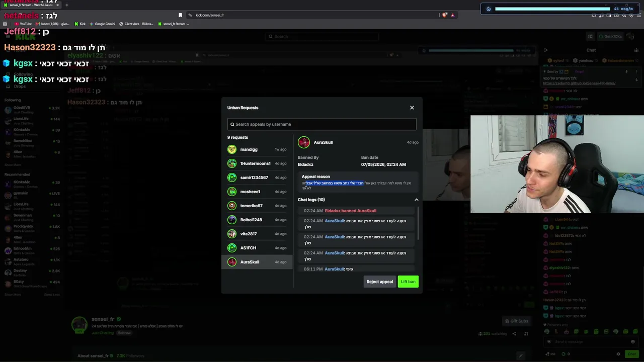Open YouTube bookmark
Screen dimensions: 644x362
(23, 24)
